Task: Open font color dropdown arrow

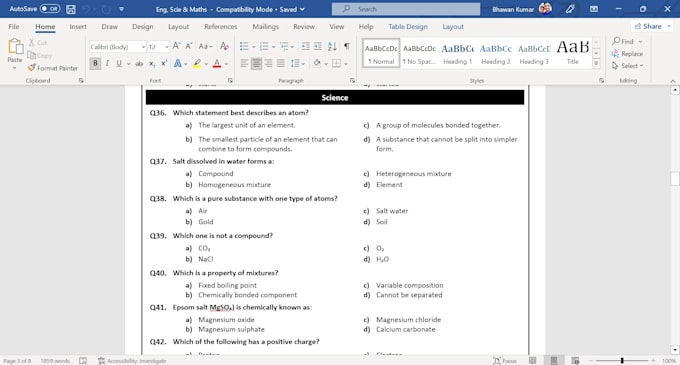Action: coord(226,64)
